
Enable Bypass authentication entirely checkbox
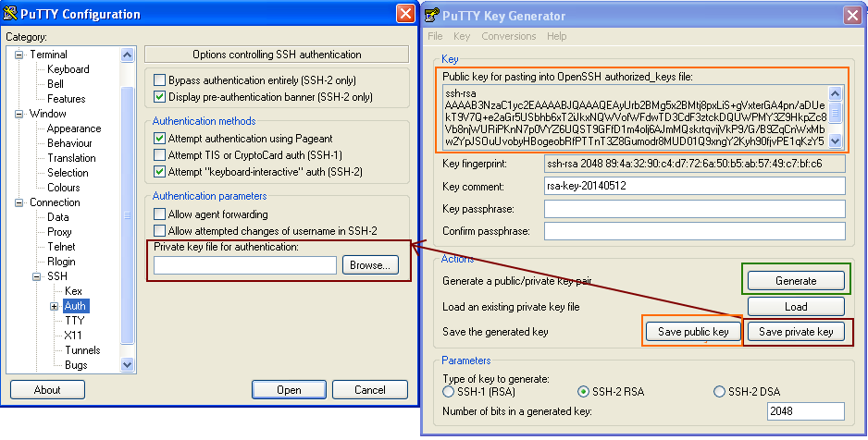click(x=159, y=80)
